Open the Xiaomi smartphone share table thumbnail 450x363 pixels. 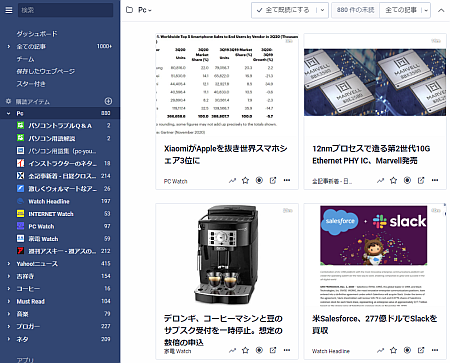click(x=227, y=85)
